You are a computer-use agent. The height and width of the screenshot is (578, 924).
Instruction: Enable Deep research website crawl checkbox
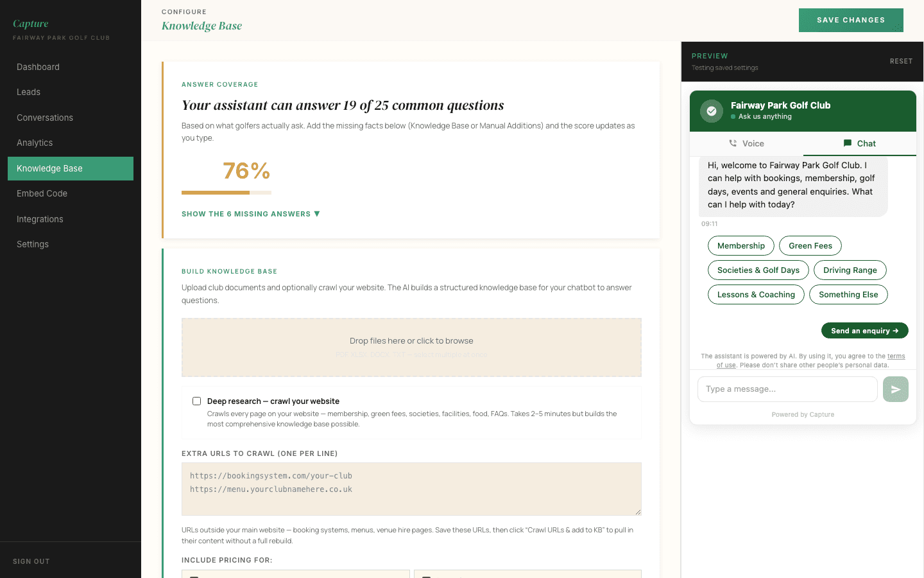[x=197, y=401]
